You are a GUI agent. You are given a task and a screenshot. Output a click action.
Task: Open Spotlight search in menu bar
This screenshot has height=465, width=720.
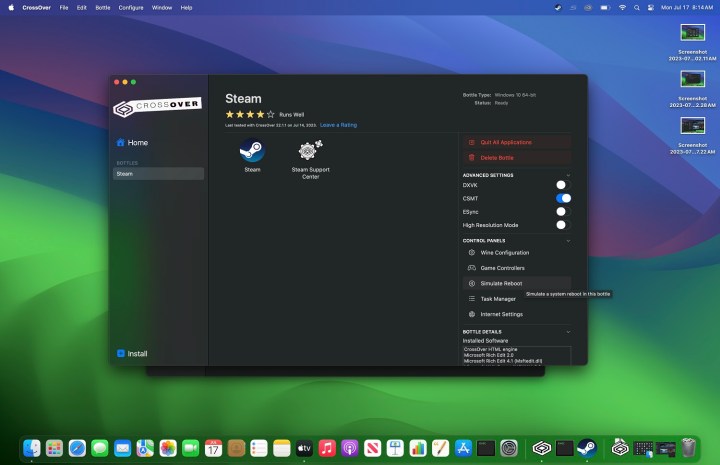click(636, 8)
